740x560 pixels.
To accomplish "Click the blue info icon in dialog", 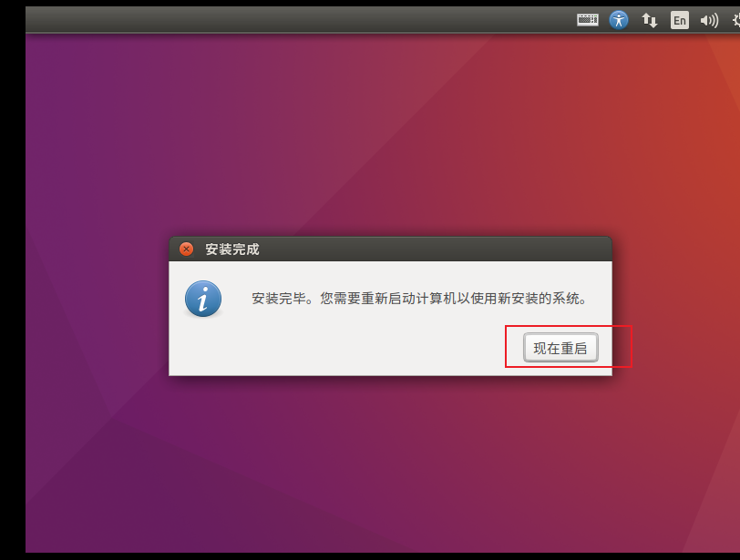I will [x=203, y=299].
